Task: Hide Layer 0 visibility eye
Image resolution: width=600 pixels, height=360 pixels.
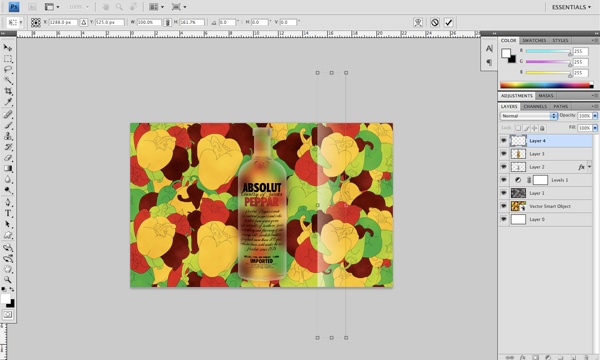Action: coord(504,219)
